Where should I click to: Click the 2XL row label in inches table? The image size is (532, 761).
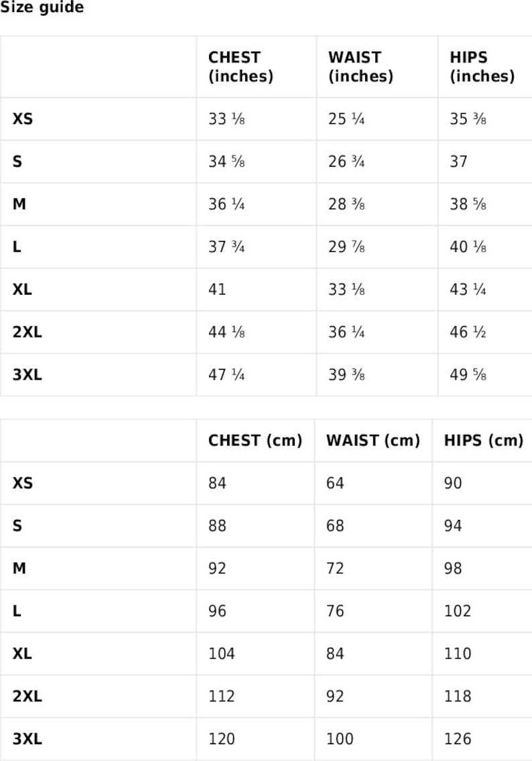click(27, 332)
